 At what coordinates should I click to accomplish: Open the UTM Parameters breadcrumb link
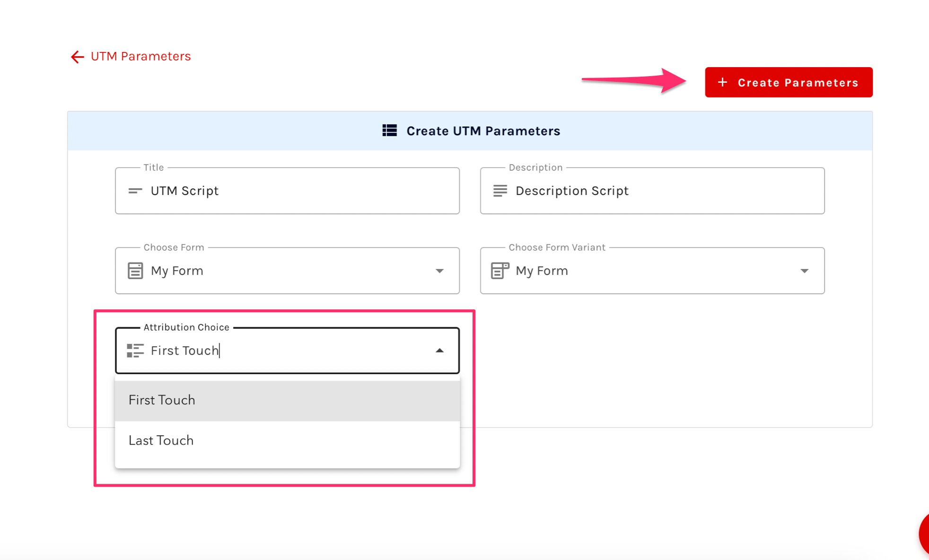[x=140, y=56]
